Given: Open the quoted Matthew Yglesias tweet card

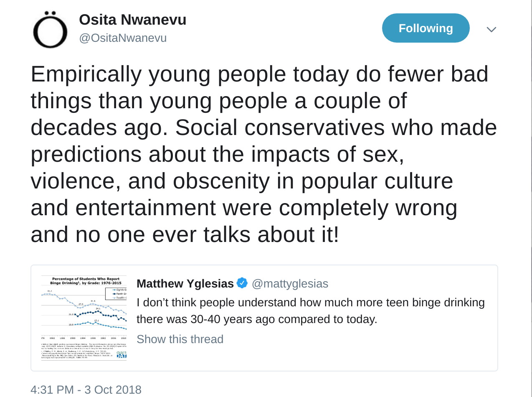Looking at the screenshot, I should (264, 318).
